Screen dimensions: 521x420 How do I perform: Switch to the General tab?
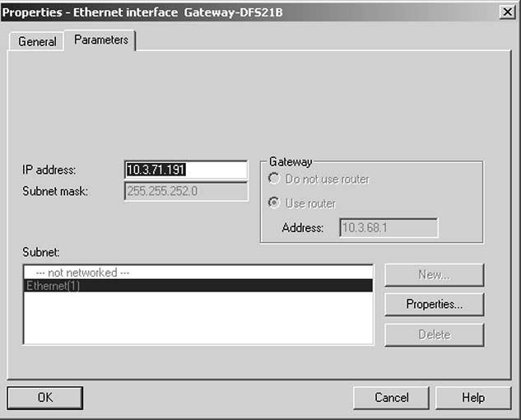coord(36,41)
